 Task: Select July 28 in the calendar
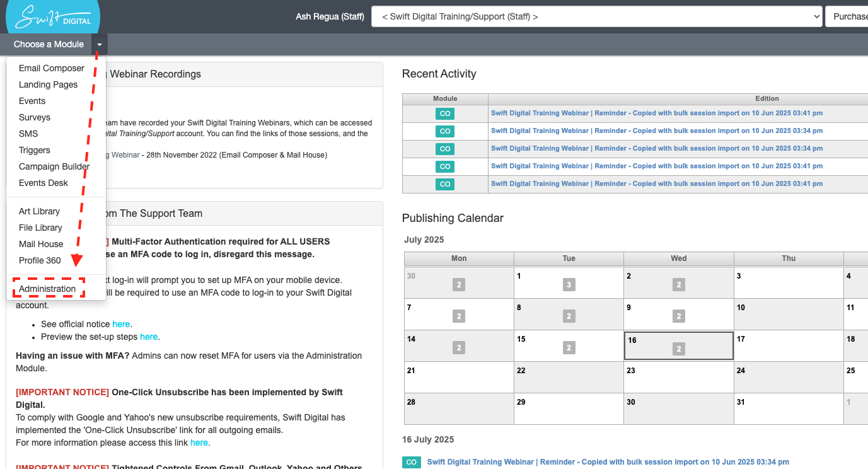pyautogui.click(x=459, y=408)
